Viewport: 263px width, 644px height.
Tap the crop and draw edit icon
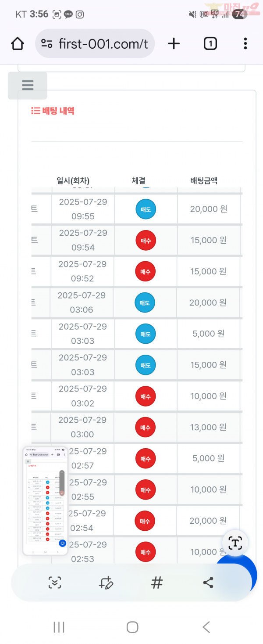pos(106,583)
